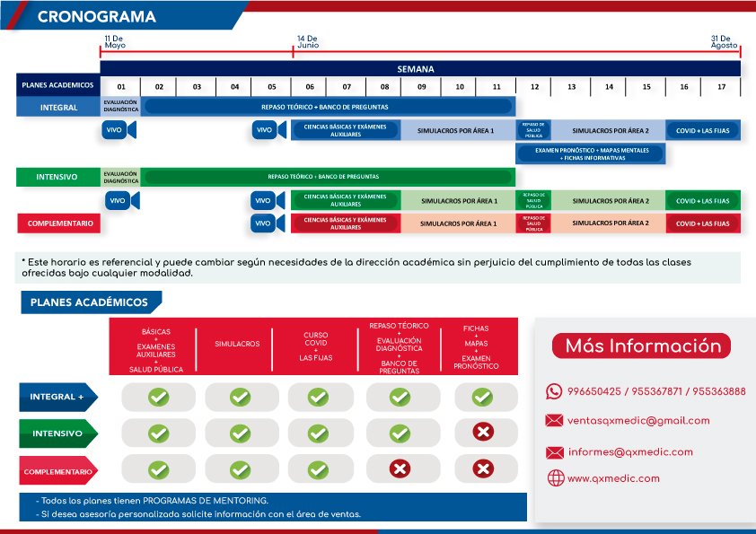Click the SEMANA header bar
Viewport: 756px width, 534px height.
420,68
